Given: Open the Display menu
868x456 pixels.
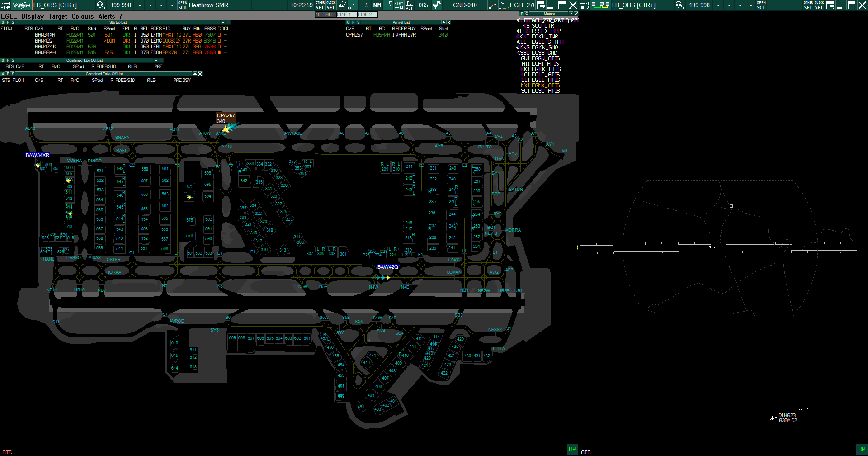Looking at the screenshot, I should 32,16.
